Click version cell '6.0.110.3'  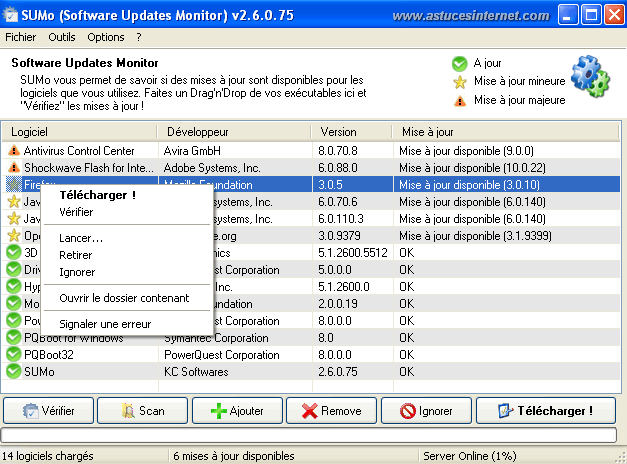click(341, 219)
